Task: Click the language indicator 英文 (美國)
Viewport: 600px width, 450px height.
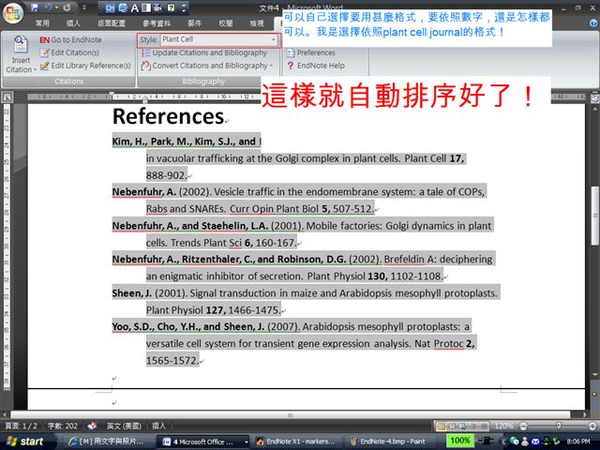Action: (124, 426)
